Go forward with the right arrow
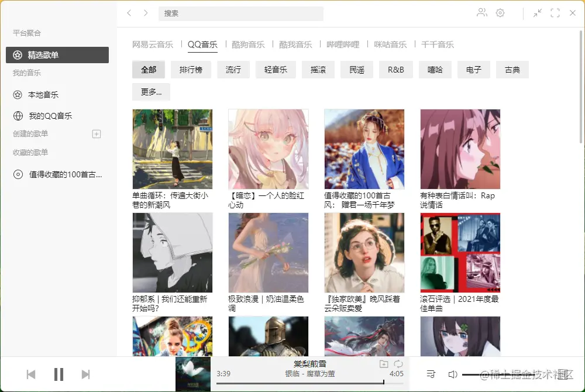The height and width of the screenshot is (392, 585). [x=146, y=13]
